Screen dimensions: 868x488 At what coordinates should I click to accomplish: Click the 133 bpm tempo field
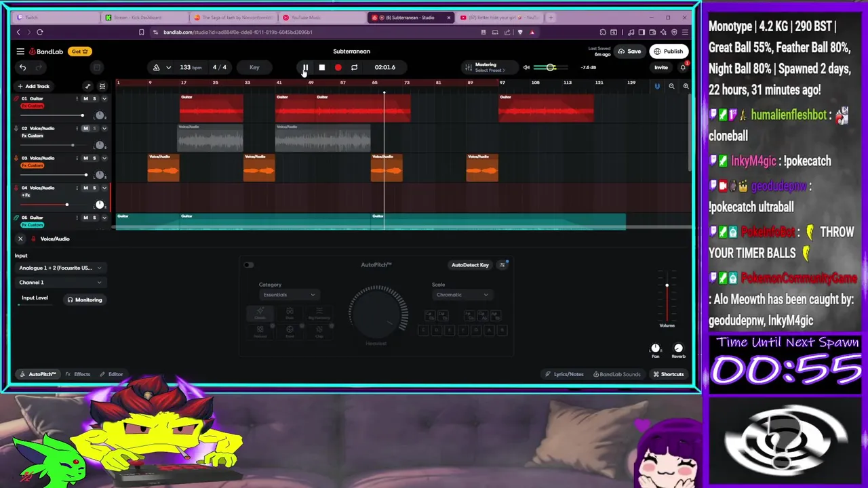[191, 67]
